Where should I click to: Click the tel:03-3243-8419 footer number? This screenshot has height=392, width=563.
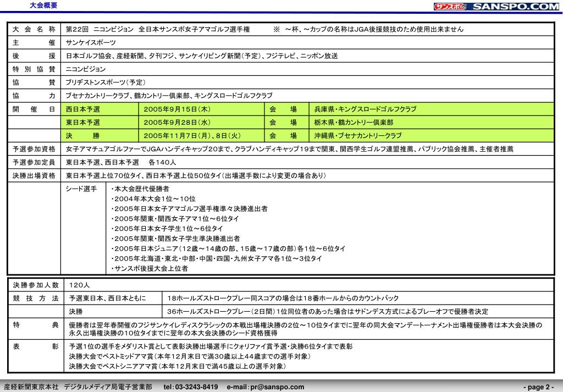(191, 387)
